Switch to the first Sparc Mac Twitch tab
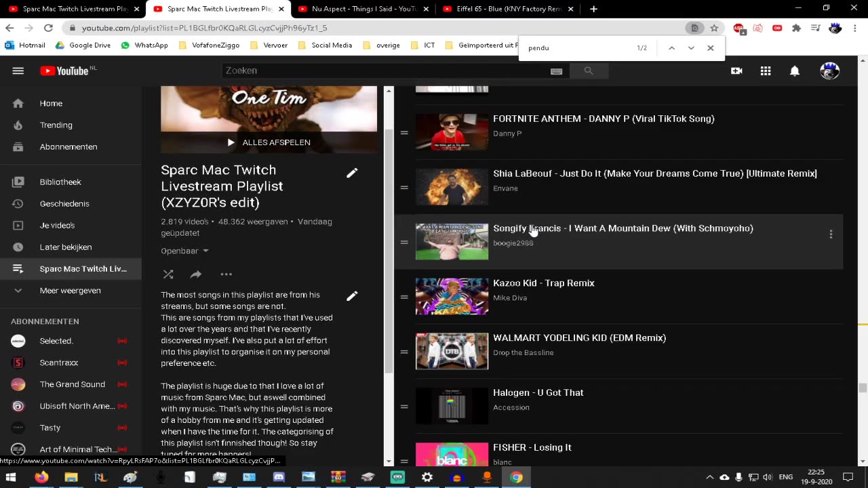Screen dimensions: 868x488 tap(73, 9)
